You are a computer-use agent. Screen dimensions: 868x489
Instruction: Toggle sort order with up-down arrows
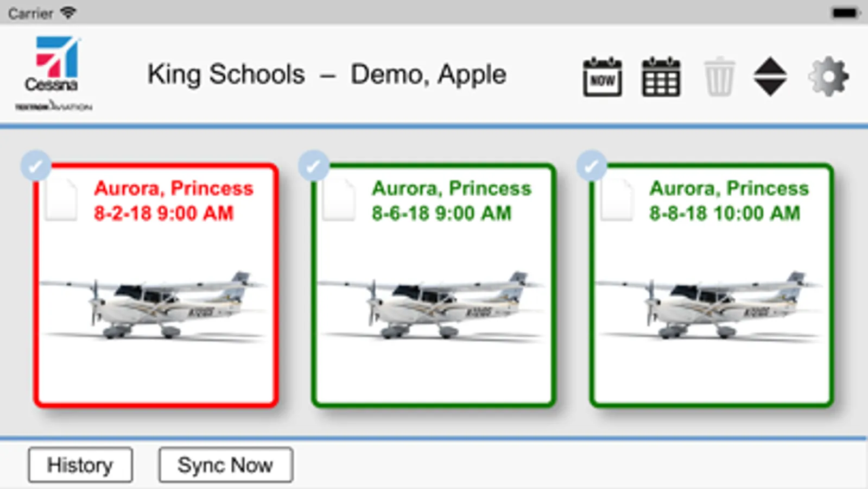(x=770, y=77)
